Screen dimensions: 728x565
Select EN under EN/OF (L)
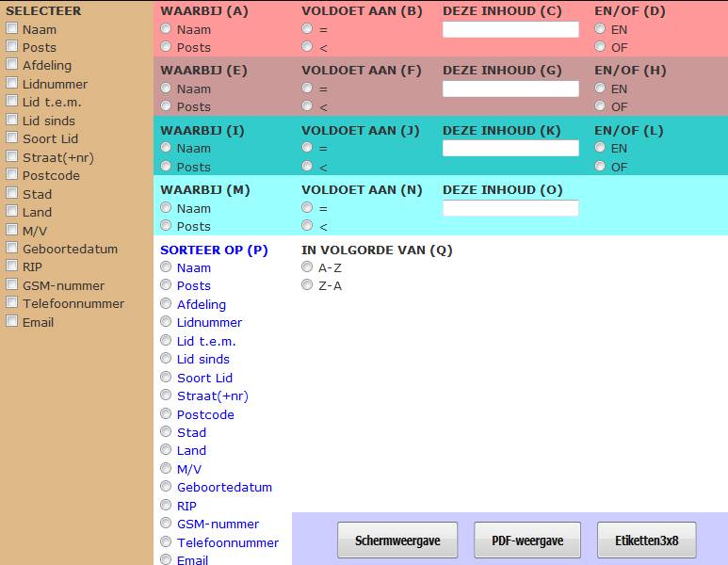tap(600, 148)
